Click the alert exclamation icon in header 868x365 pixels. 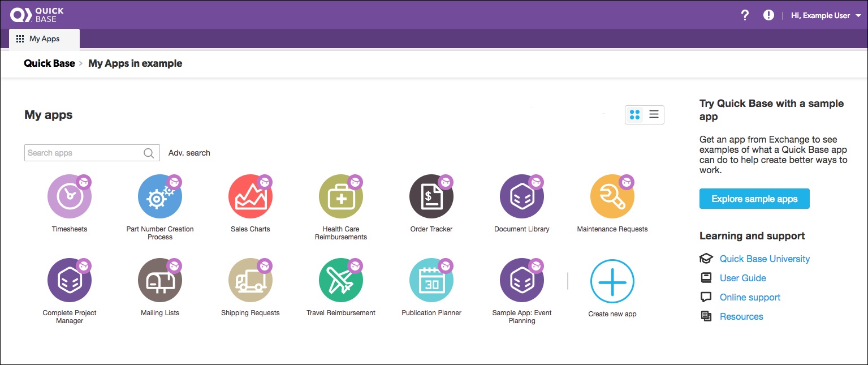[x=768, y=15]
